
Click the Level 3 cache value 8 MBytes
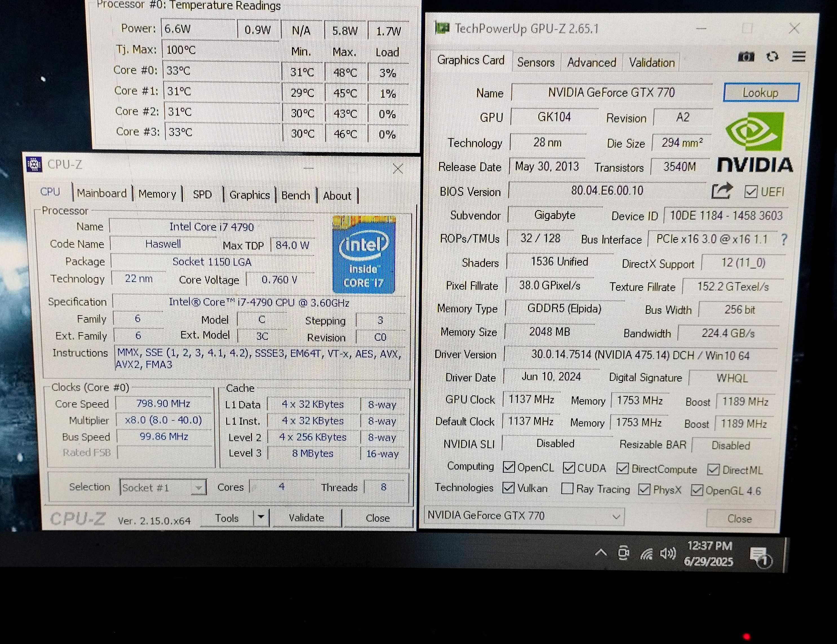point(313,453)
